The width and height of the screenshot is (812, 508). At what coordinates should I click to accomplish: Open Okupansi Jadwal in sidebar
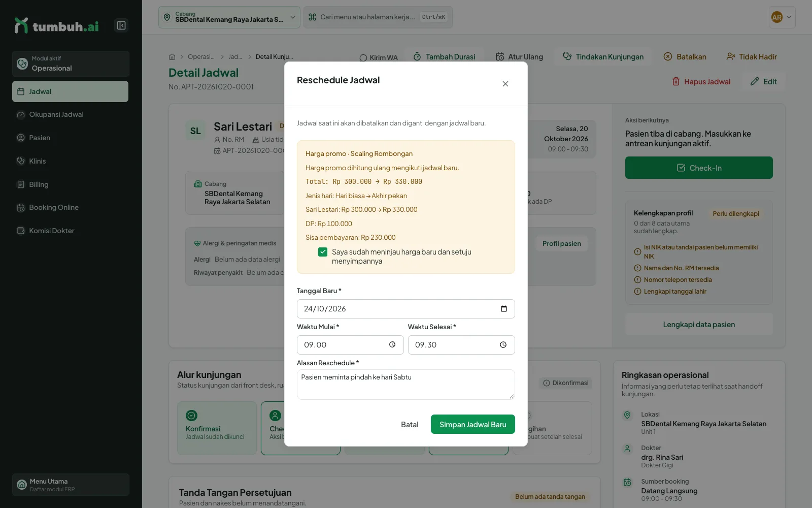tap(70, 114)
